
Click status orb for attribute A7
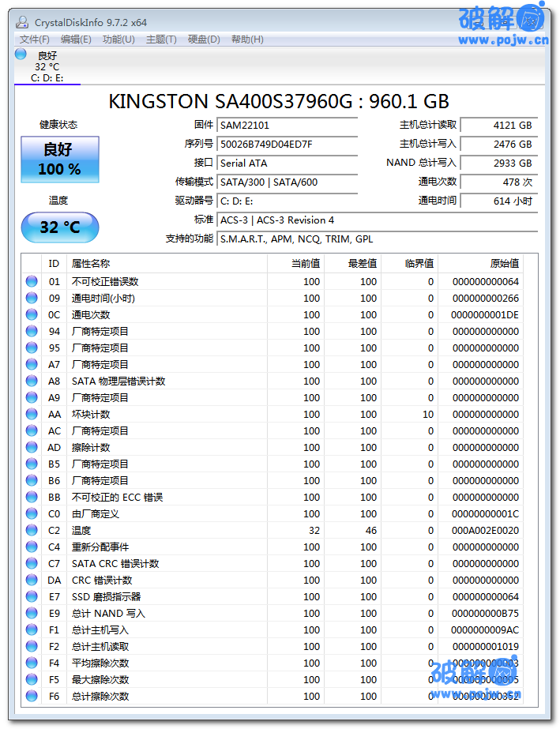(32, 365)
